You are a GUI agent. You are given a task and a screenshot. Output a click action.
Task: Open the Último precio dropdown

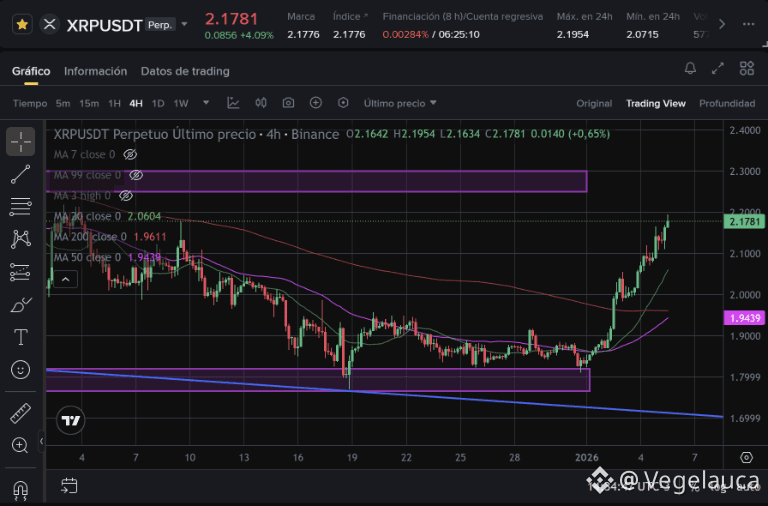(x=400, y=103)
